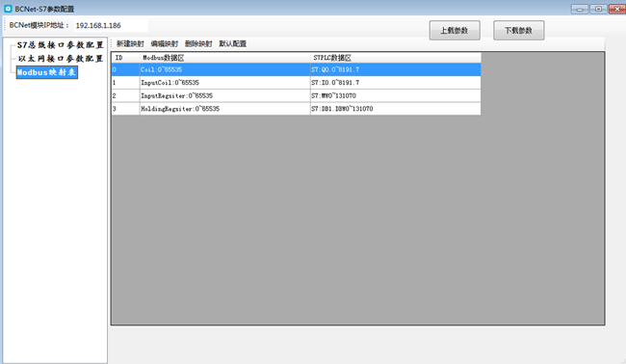The image size is (626, 364).
Task: Close the BCNet-S7 window
Action: point(617,9)
